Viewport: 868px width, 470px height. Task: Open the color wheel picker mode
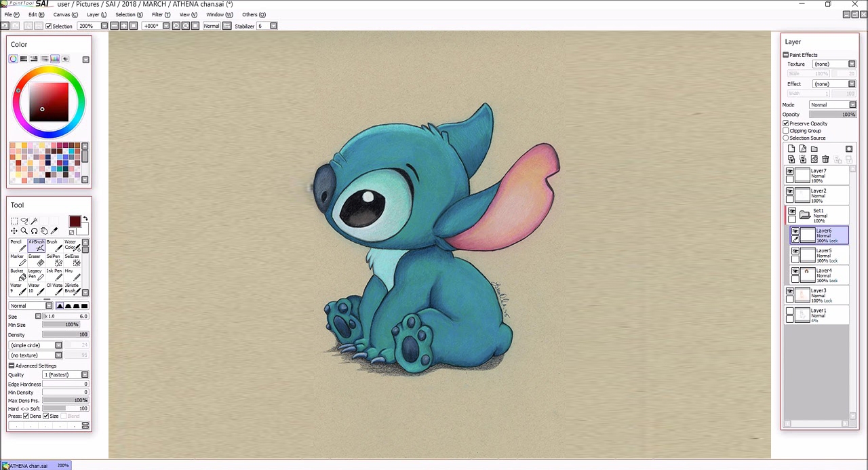13,59
